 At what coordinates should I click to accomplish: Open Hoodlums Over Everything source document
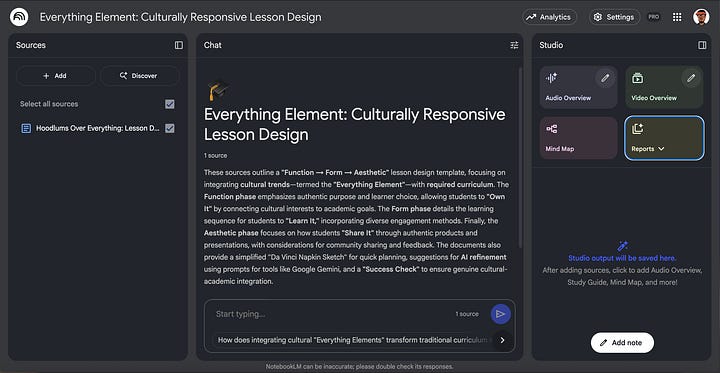97,128
